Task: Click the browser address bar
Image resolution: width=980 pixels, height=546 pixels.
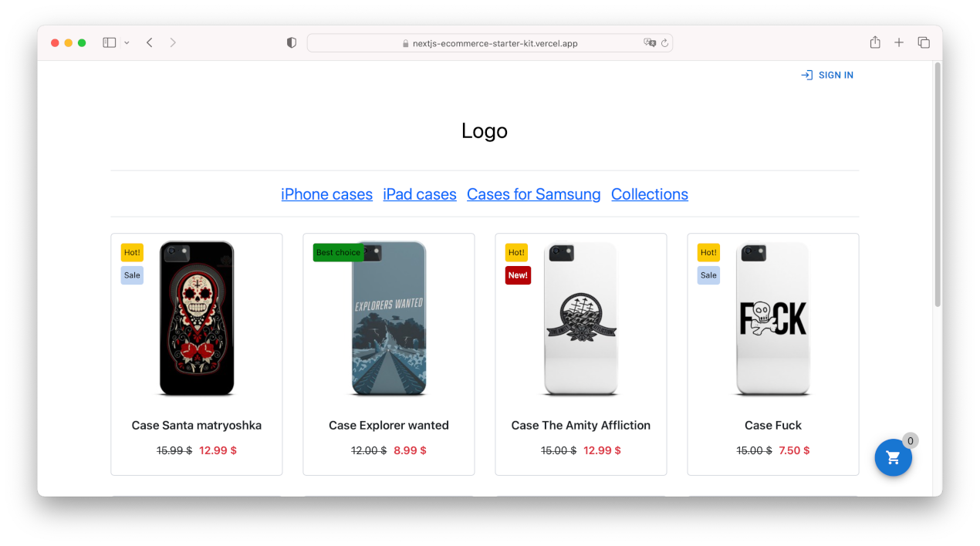Action: point(489,42)
